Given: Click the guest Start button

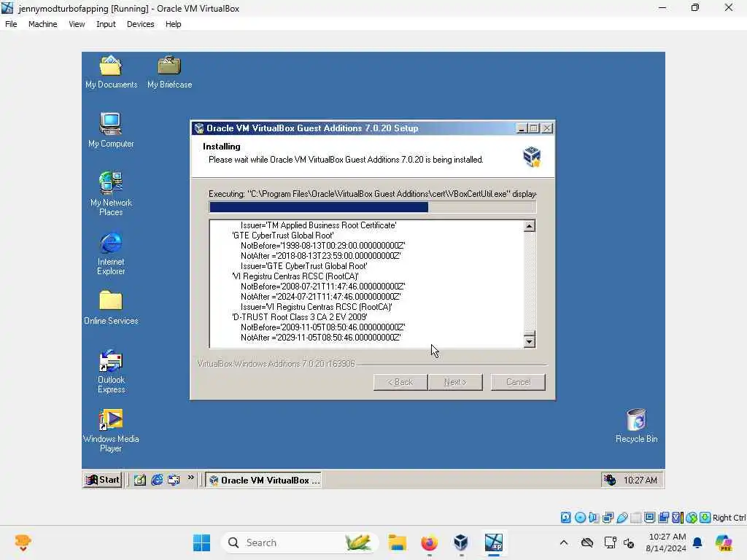Looking at the screenshot, I should pos(102,480).
